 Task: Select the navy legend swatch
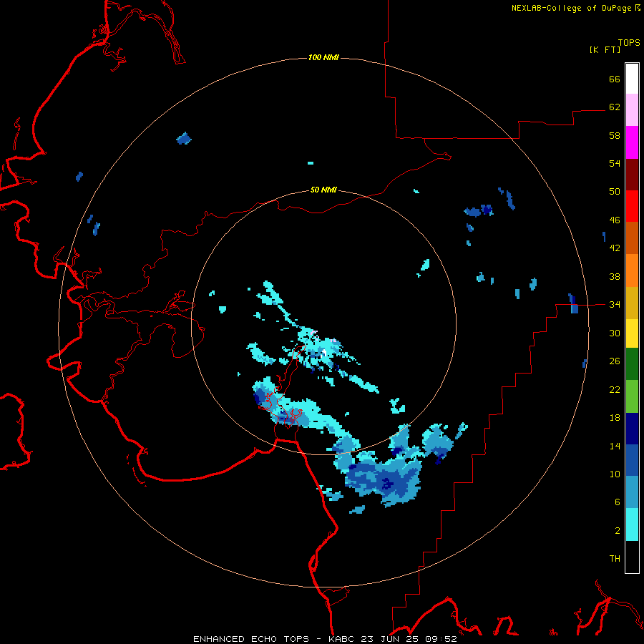(632, 429)
